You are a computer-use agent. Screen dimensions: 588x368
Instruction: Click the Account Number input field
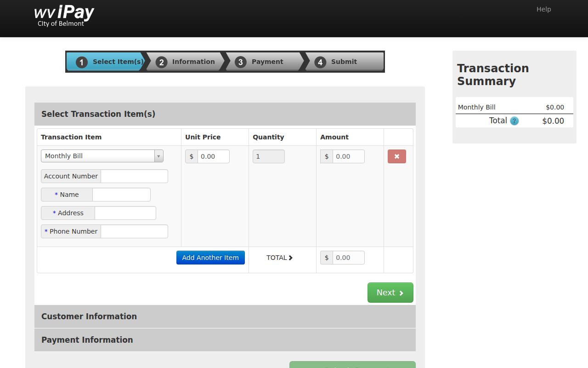click(x=134, y=176)
